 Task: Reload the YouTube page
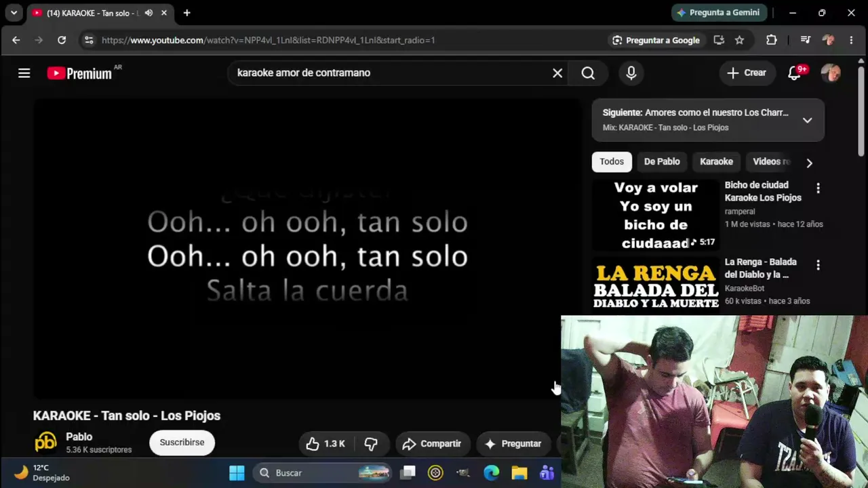coord(62,40)
